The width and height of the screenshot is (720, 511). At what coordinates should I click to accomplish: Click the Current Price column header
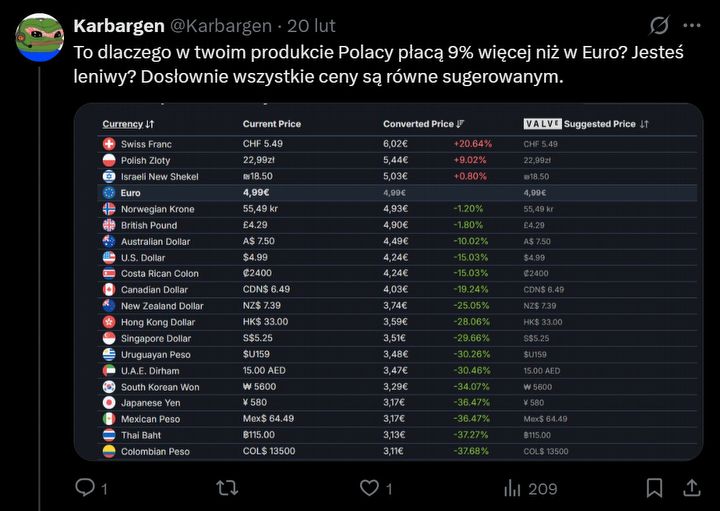click(x=272, y=124)
